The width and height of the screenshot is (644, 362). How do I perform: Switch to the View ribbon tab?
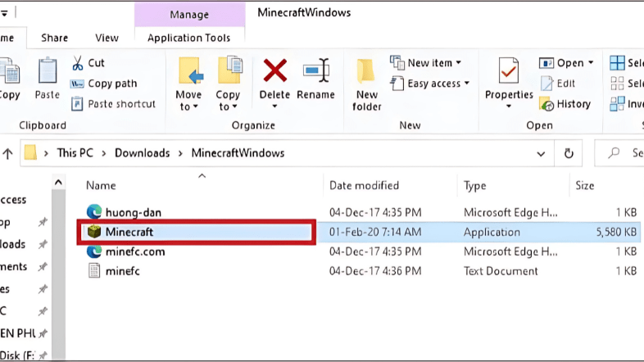click(107, 38)
